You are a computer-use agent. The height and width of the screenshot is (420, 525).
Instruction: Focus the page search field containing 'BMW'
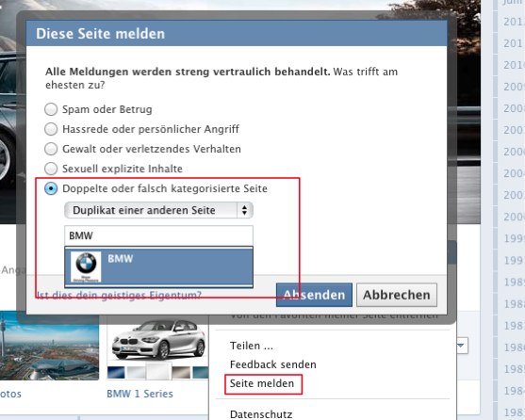(x=158, y=235)
